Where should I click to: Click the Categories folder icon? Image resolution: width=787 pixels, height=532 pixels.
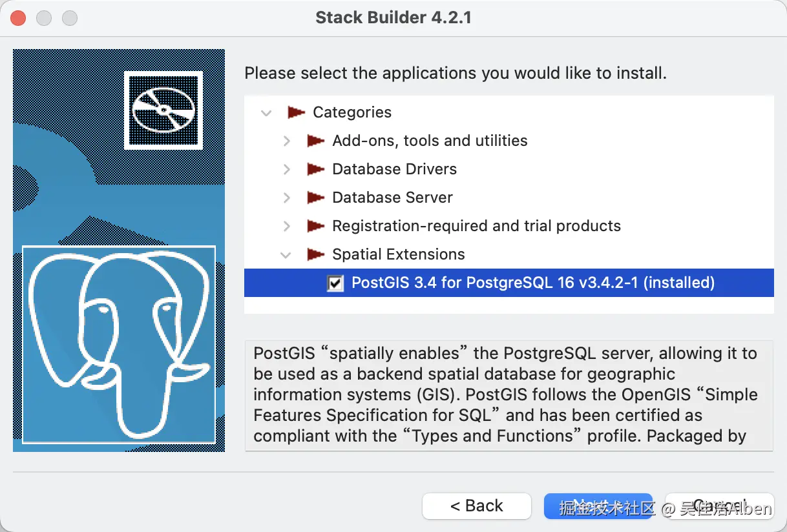tap(296, 112)
